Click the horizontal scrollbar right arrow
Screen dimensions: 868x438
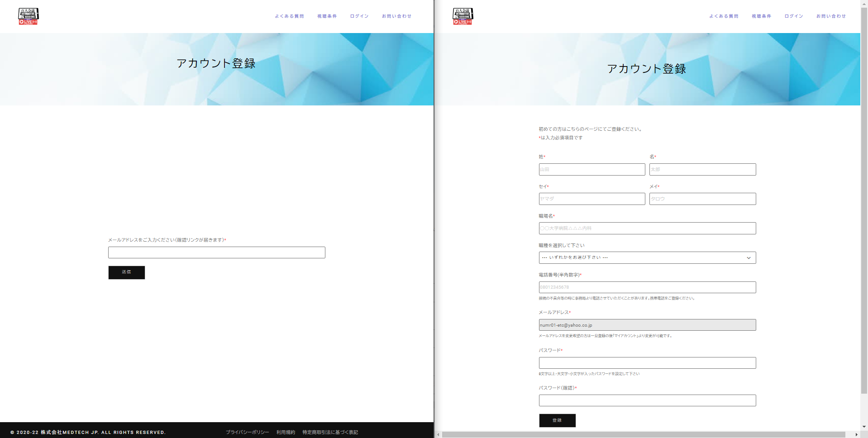pyautogui.click(x=856, y=435)
